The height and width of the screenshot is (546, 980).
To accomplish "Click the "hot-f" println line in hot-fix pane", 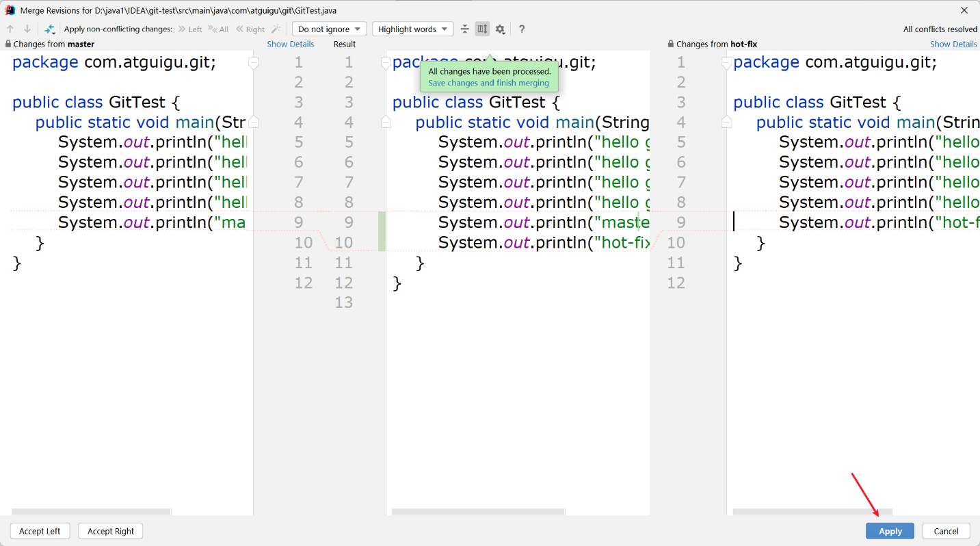I will coord(879,222).
